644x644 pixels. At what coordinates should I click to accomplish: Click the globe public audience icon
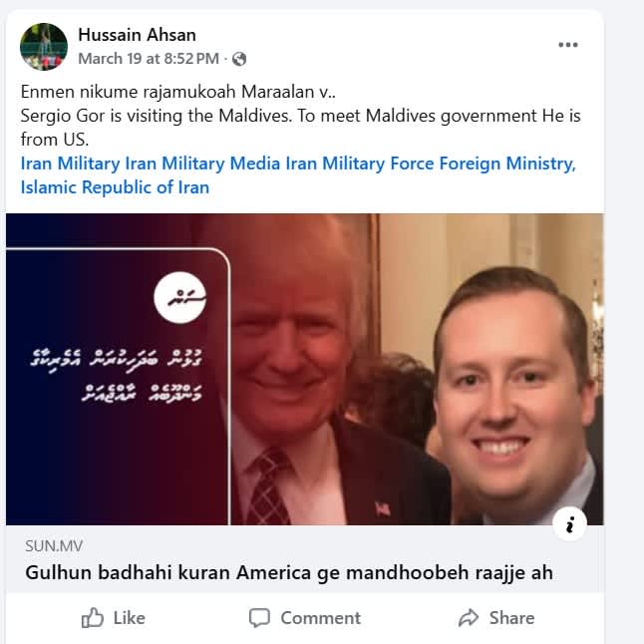[239, 59]
